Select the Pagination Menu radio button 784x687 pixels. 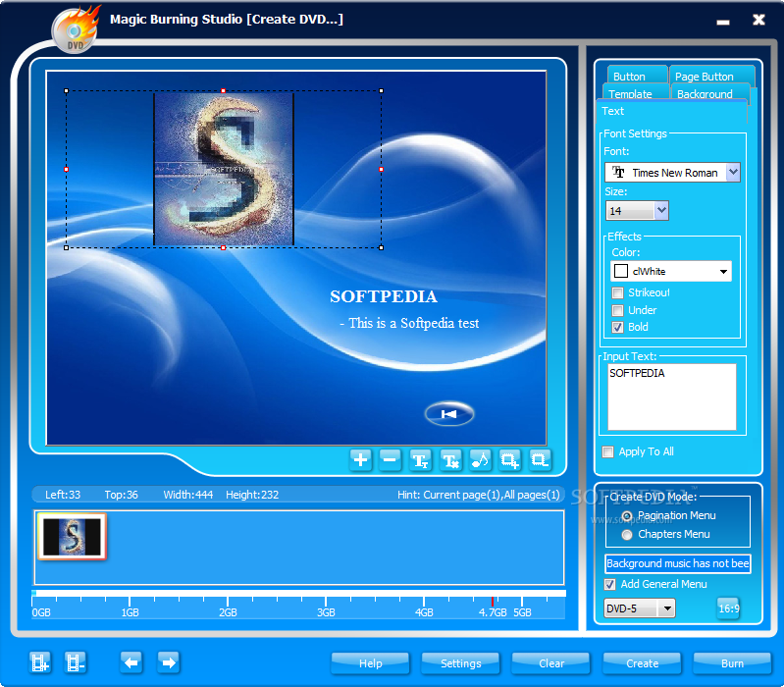coord(627,516)
